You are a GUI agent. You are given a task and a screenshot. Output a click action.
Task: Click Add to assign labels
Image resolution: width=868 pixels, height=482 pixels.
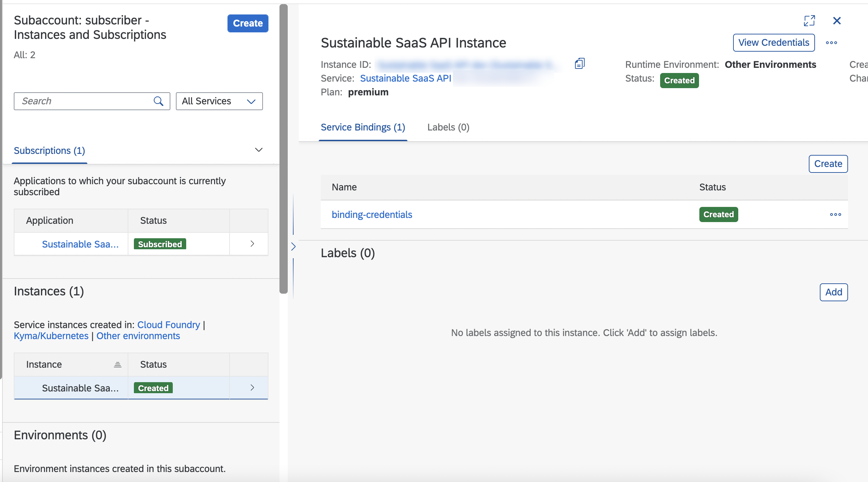834,292
